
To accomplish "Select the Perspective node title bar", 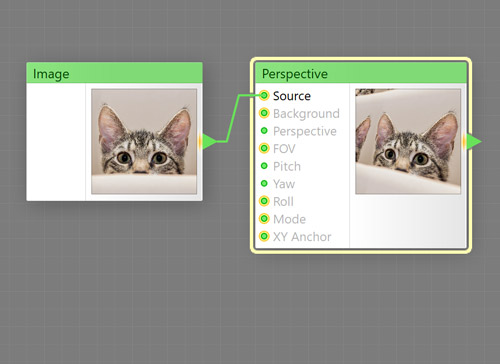I will (361, 73).
